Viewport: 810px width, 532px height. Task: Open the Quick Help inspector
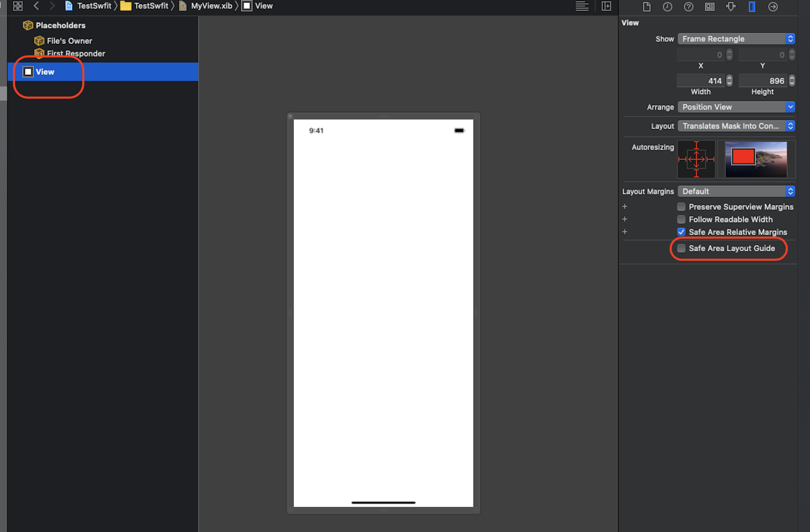688,7
